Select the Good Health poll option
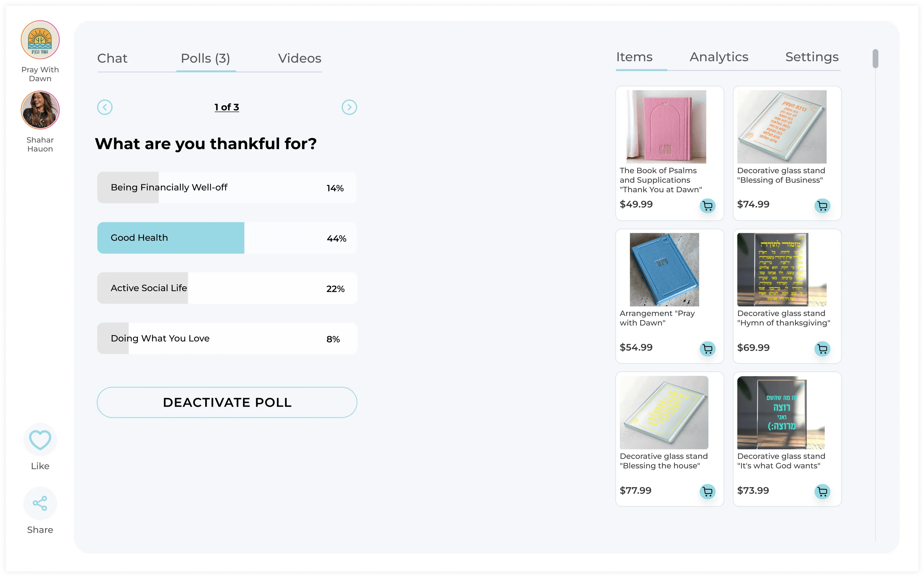This screenshot has width=924, height=577. pyautogui.click(x=227, y=238)
